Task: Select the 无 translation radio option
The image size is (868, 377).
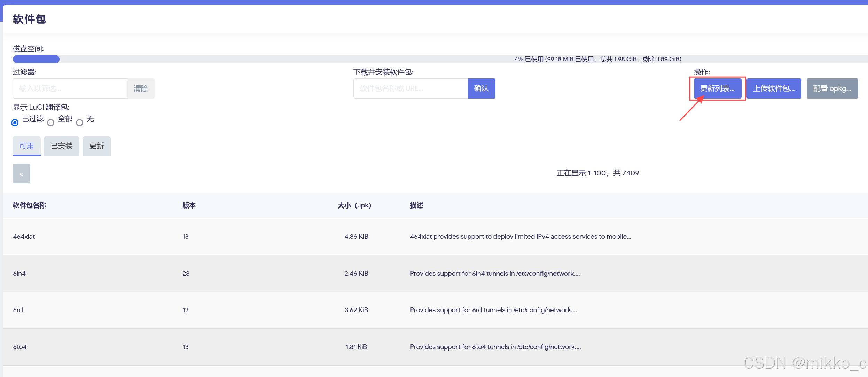Action: [x=80, y=123]
